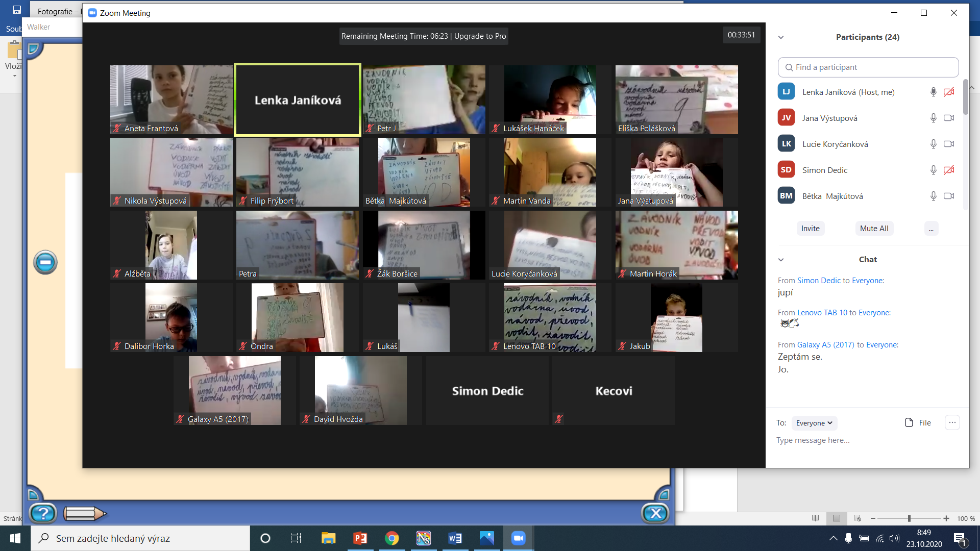This screenshot has height=551, width=980.
Task: Click the blue X close button in background app
Action: pyautogui.click(x=655, y=513)
